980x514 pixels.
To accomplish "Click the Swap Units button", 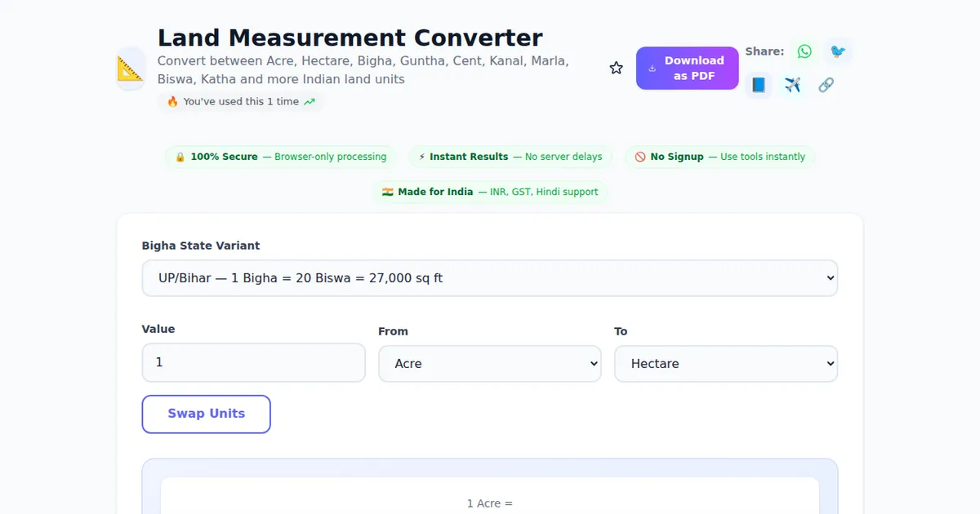I will click(206, 414).
